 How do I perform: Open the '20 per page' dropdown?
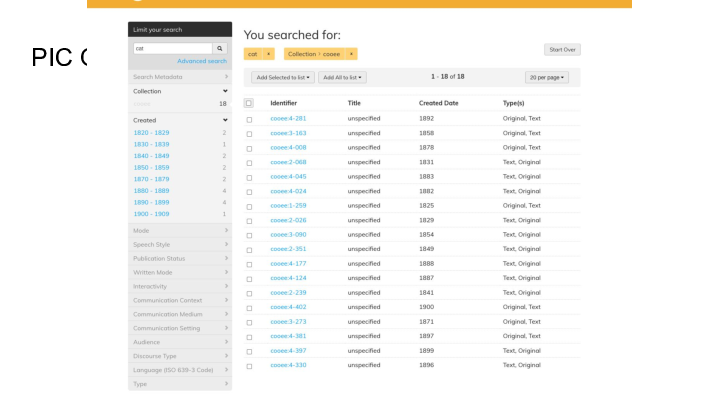[546, 77]
